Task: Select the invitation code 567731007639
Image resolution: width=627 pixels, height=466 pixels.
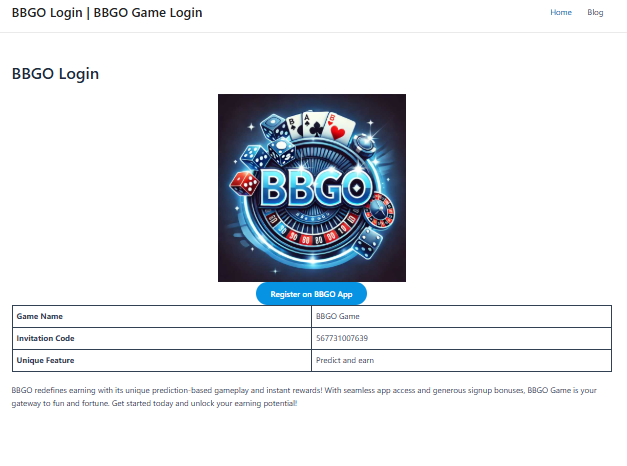Action: (342, 338)
